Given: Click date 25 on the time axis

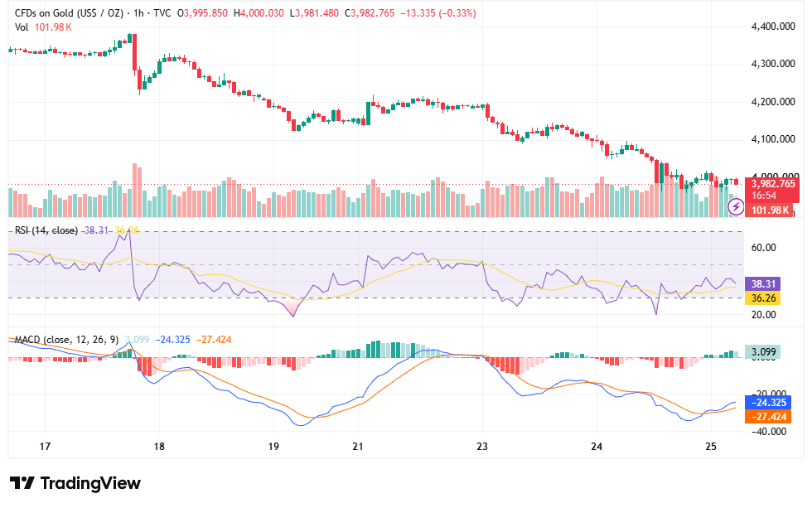Looking at the screenshot, I should click(x=711, y=447).
